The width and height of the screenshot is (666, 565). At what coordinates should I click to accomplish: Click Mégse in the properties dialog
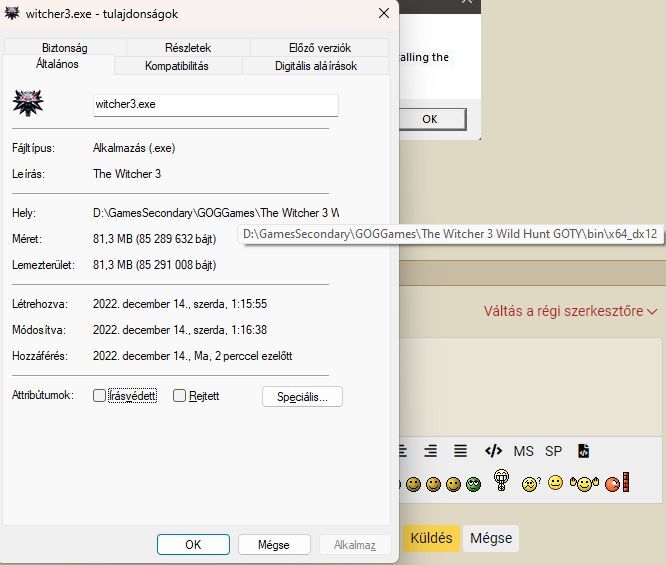(274, 545)
